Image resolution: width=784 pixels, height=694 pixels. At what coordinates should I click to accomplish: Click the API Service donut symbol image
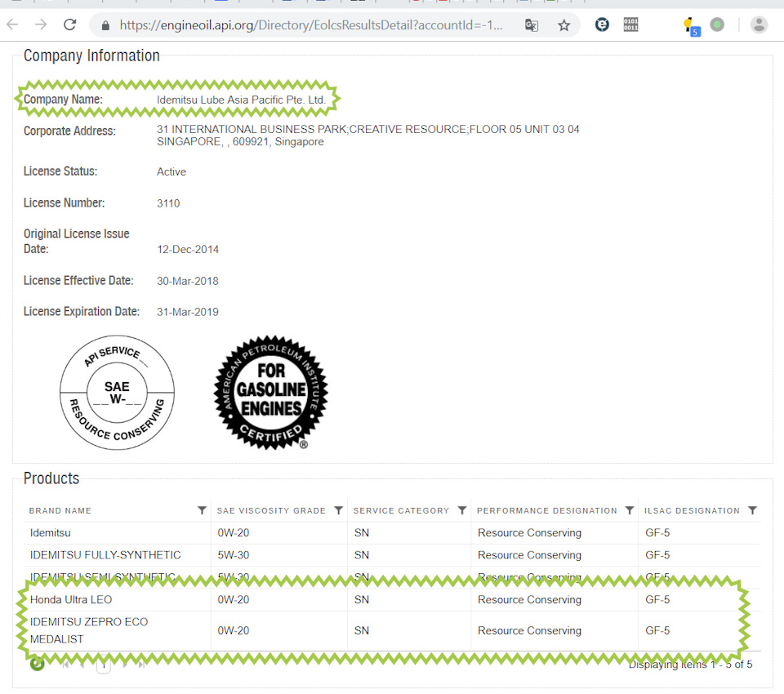pos(117,393)
